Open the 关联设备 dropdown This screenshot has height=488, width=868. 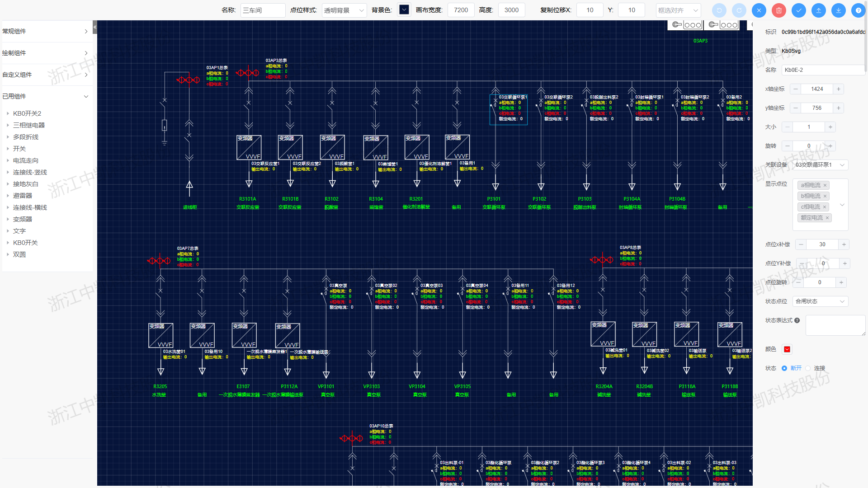pyautogui.click(x=820, y=165)
